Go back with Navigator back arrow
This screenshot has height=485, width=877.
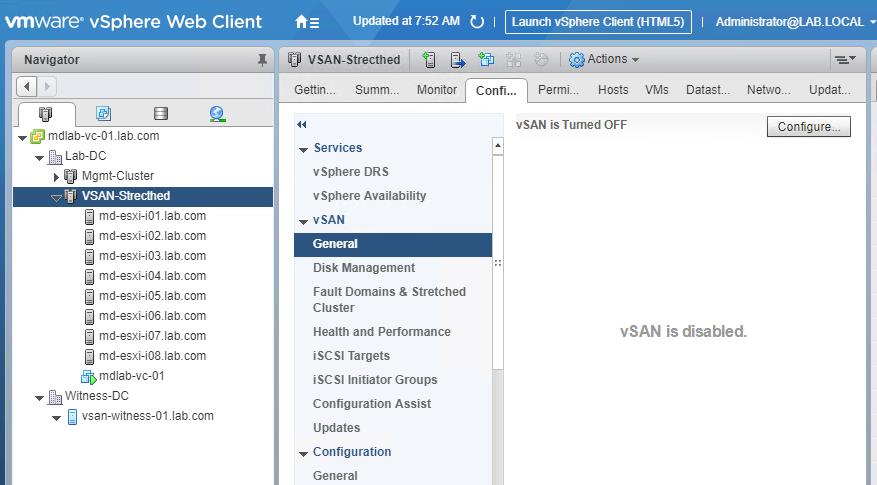[x=26, y=86]
